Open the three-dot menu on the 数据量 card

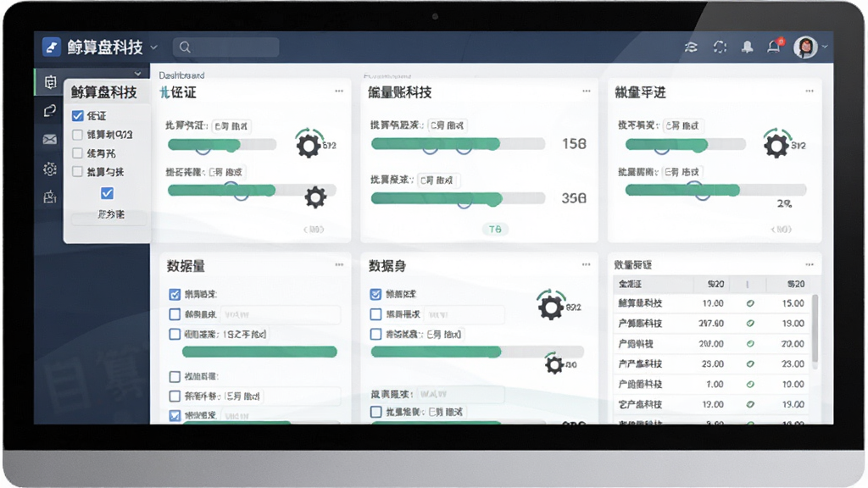339,265
